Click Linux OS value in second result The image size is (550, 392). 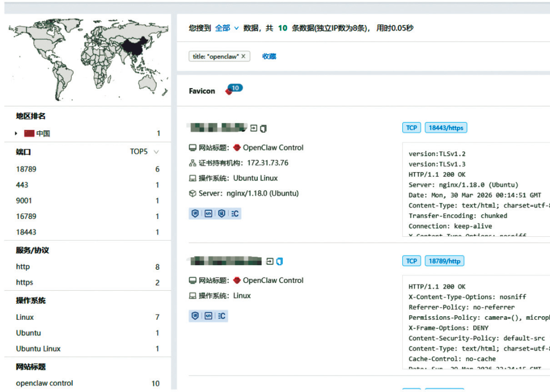click(242, 296)
